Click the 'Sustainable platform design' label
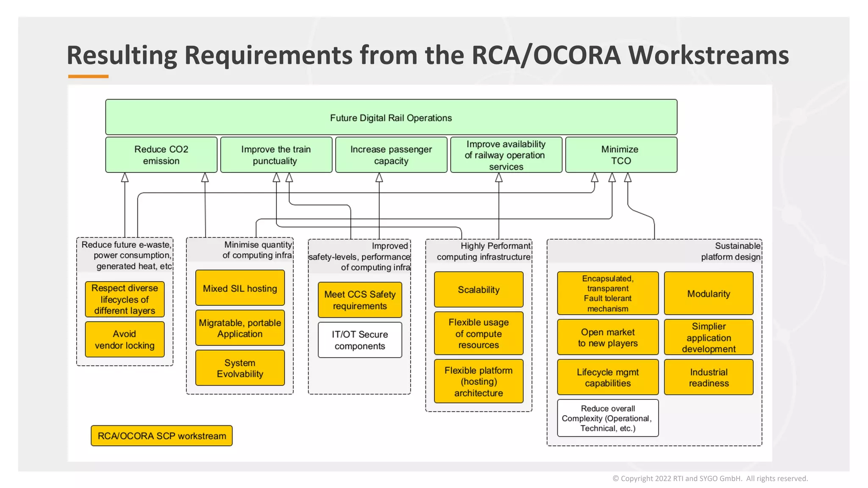The height and width of the screenshot is (488, 868). pos(731,251)
